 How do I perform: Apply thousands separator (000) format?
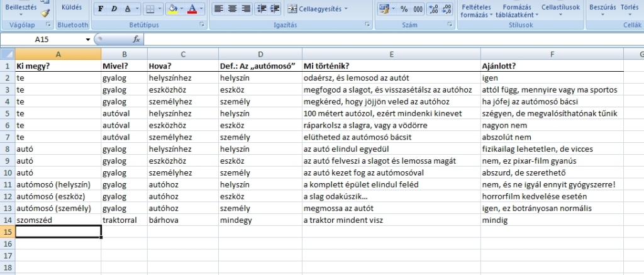[418, 9]
